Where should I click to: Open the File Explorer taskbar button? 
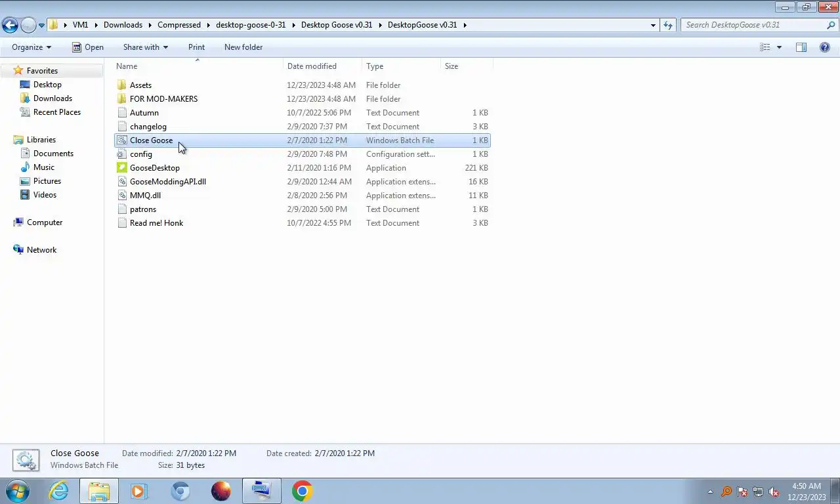[99, 491]
